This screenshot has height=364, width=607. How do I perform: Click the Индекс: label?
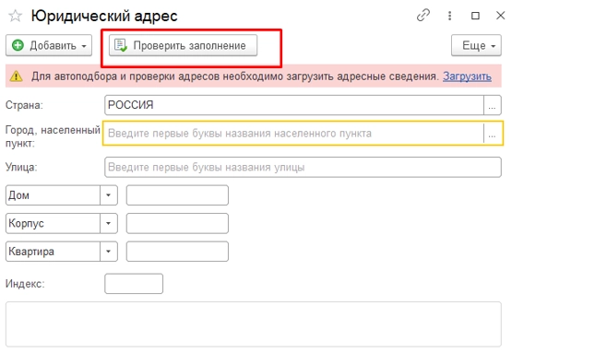(25, 284)
